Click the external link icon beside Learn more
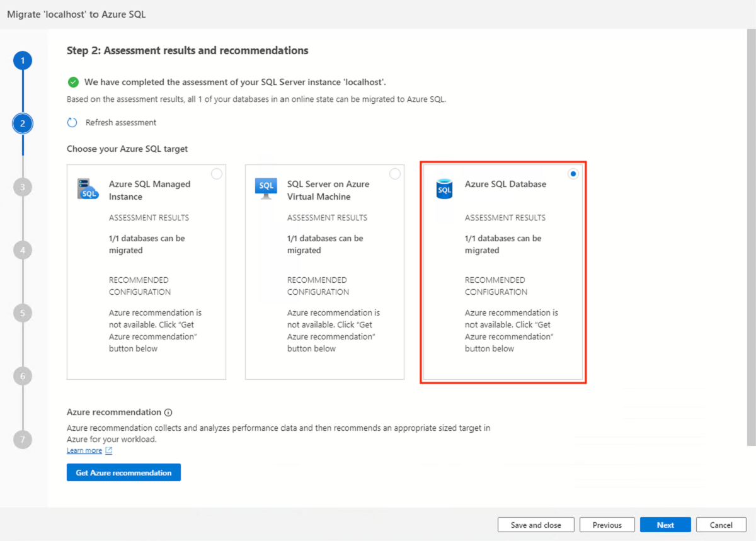Screen dimensions: 756x541 [108, 450]
